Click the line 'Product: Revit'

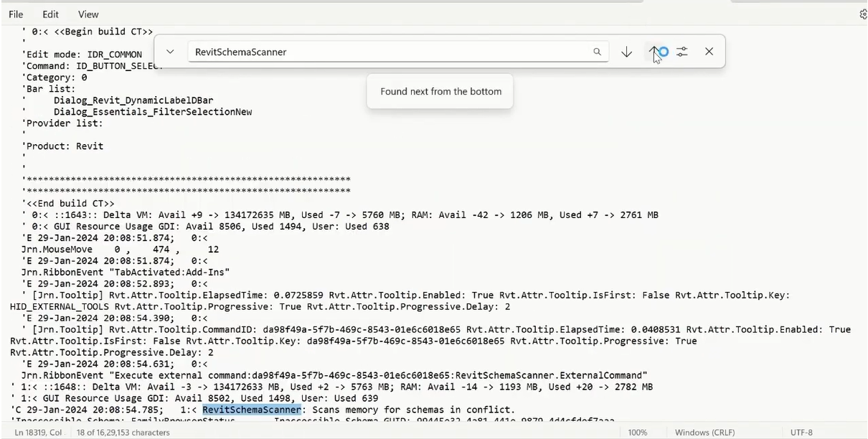click(62, 146)
